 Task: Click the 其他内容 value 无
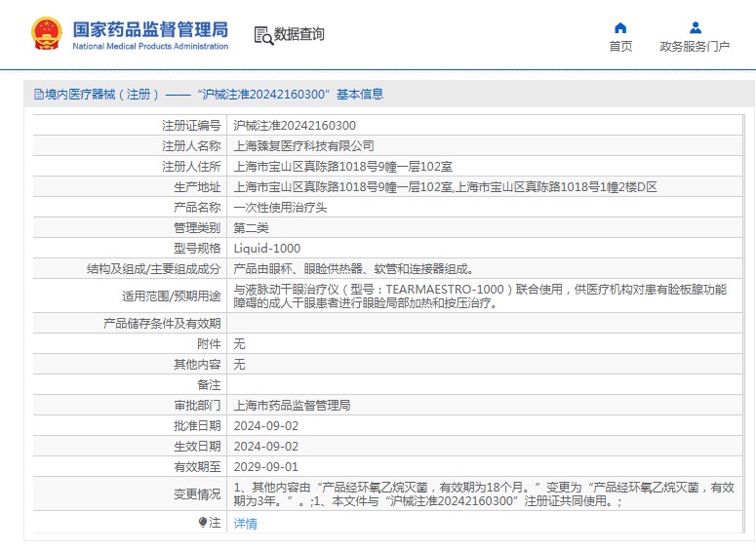[x=240, y=364]
